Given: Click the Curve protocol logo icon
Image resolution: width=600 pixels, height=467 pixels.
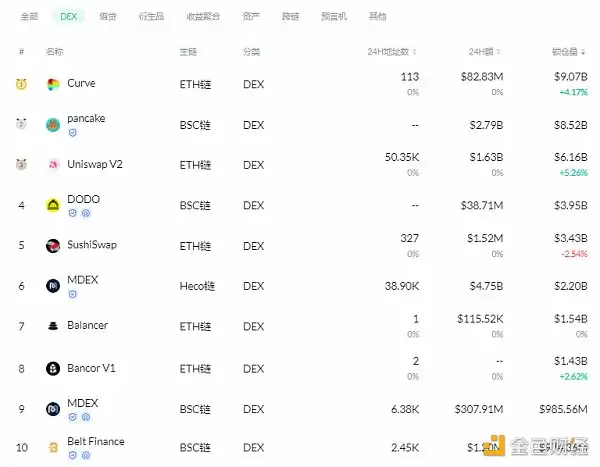Looking at the screenshot, I should 53,84.
